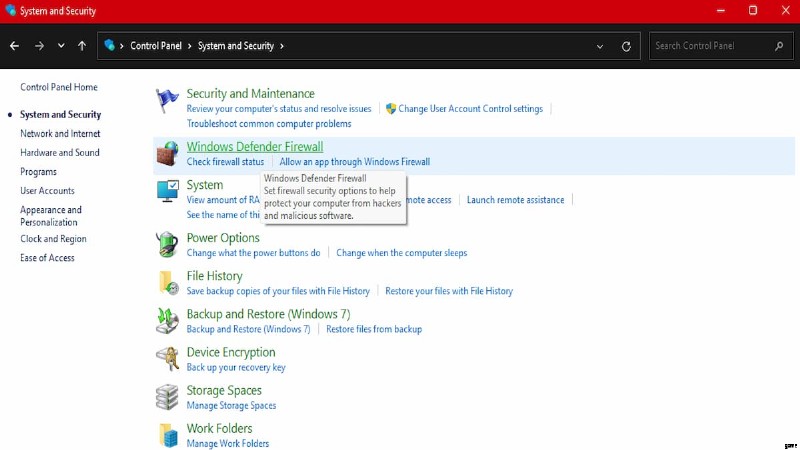Click the search magnifier icon
800x450 pixels.
779,46
